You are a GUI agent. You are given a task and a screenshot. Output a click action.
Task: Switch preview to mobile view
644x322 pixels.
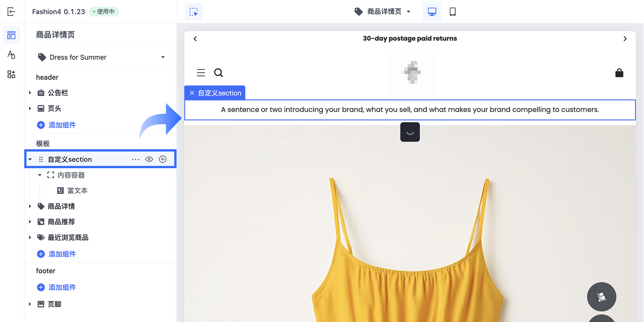tap(452, 12)
